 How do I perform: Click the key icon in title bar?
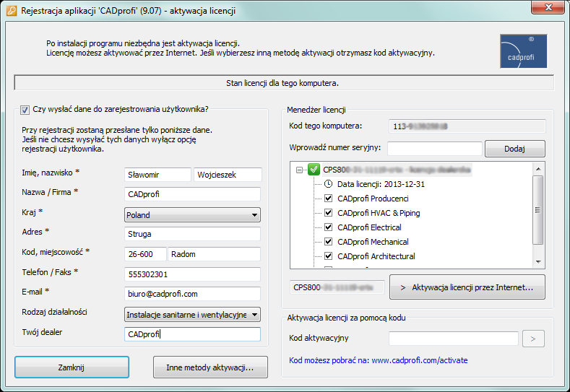(x=12, y=11)
